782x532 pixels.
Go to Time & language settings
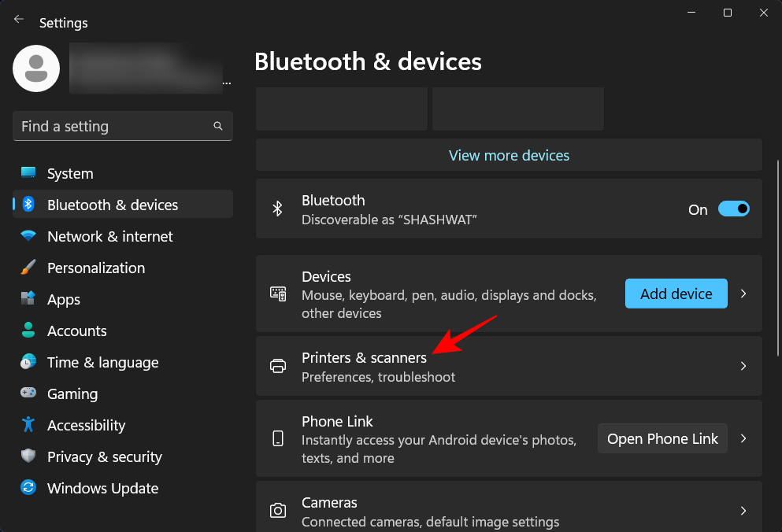click(x=102, y=362)
